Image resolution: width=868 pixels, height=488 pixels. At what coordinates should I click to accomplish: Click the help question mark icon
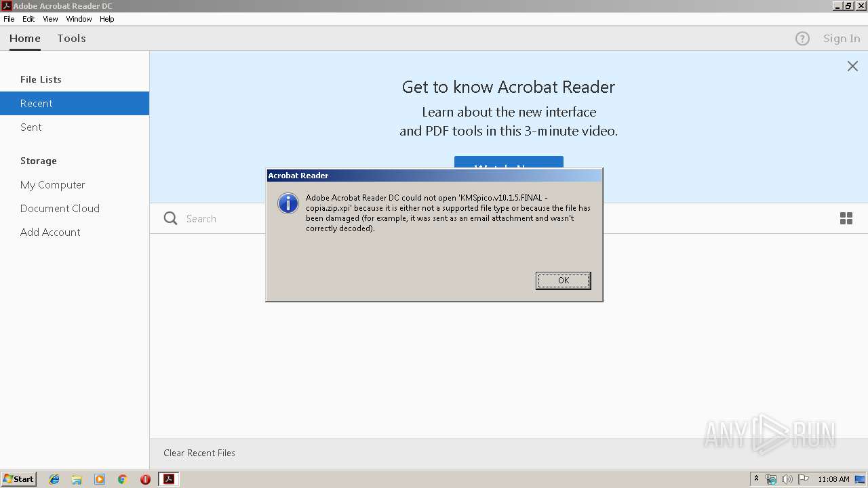pyautogui.click(x=802, y=39)
